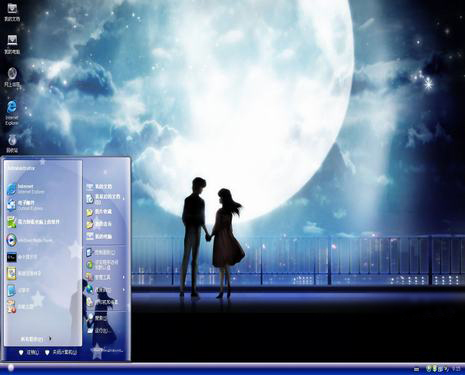Open Control Panel from the Start menu
465x375 pixels.
click(x=105, y=252)
